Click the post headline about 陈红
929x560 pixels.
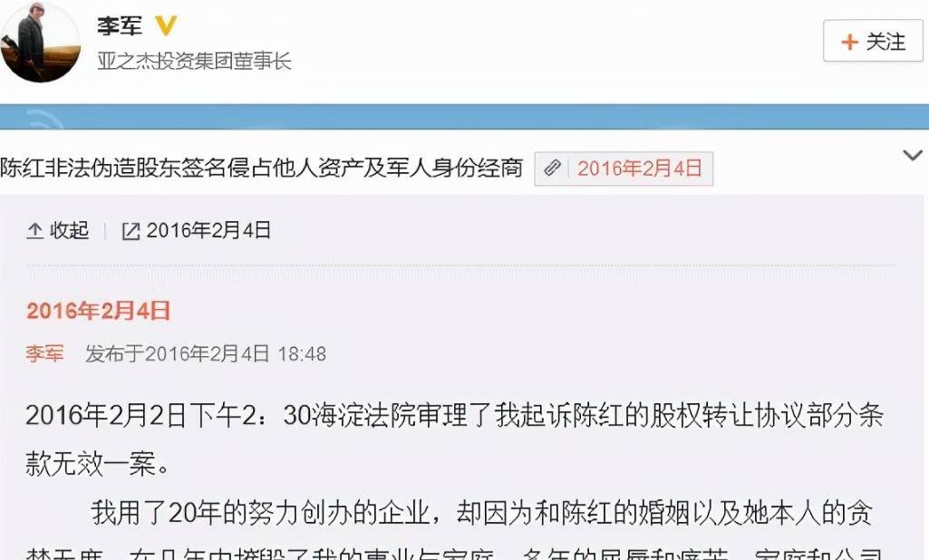(261, 169)
